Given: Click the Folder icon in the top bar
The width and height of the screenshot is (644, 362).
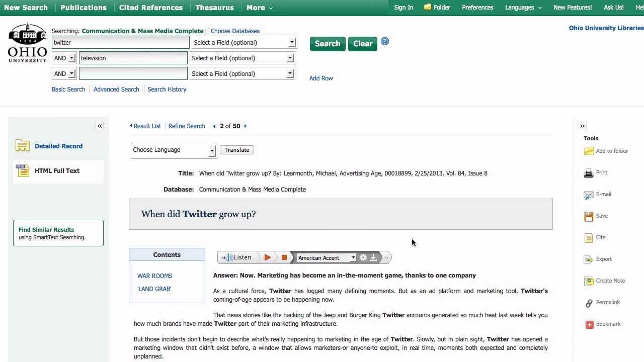Looking at the screenshot, I should 428,7.
